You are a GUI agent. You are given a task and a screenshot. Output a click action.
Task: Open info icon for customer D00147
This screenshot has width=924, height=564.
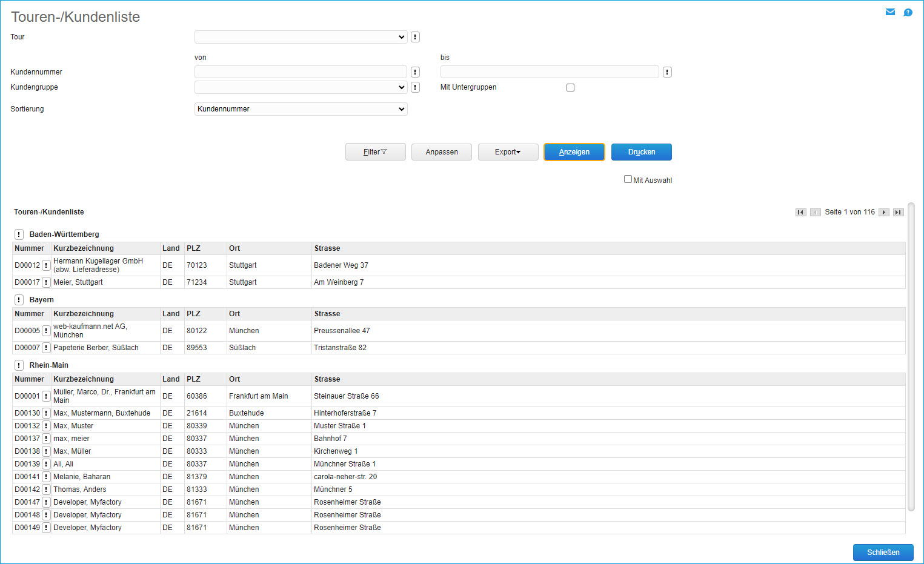(46, 502)
